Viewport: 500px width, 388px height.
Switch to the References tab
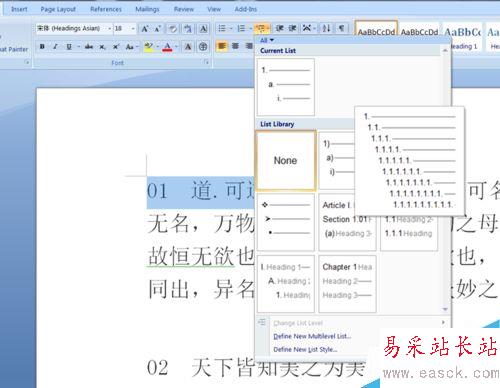point(106,9)
